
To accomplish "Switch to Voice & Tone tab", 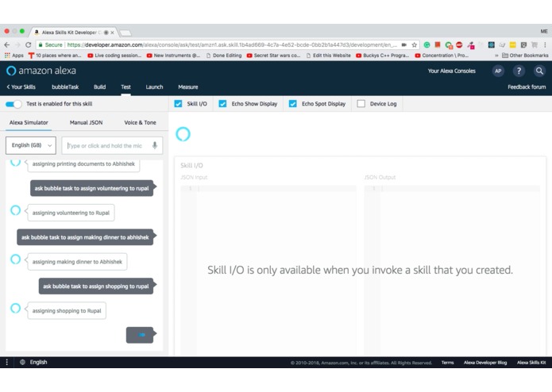I will [140, 122].
